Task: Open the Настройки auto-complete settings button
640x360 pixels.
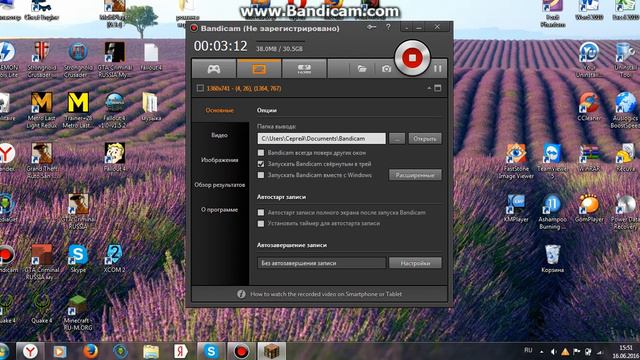Action: (x=415, y=263)
